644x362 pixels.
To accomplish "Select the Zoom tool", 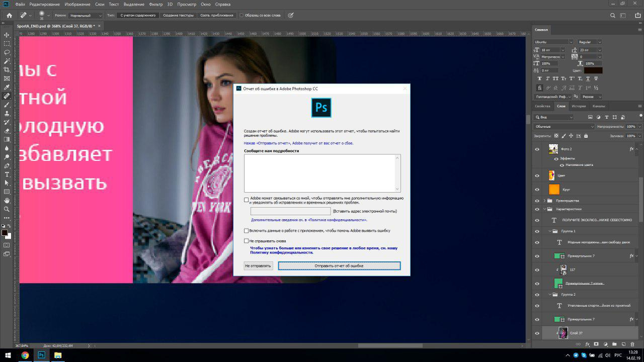I will tap(7, 209).
